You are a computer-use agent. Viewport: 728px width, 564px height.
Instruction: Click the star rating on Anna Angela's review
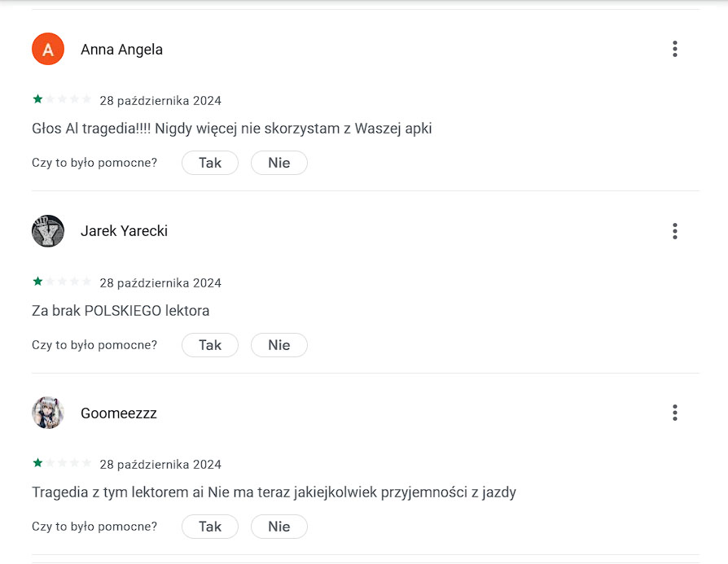(x=62, y=98)
